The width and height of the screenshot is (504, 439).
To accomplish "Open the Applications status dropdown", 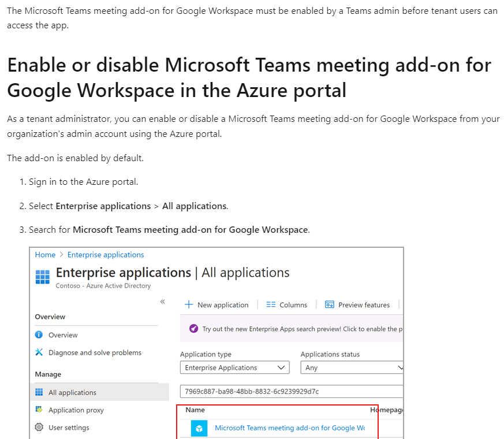I will point(352,367).
